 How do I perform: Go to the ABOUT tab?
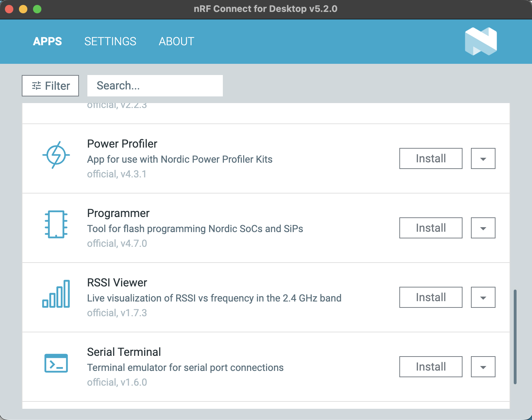click(177, 41)
